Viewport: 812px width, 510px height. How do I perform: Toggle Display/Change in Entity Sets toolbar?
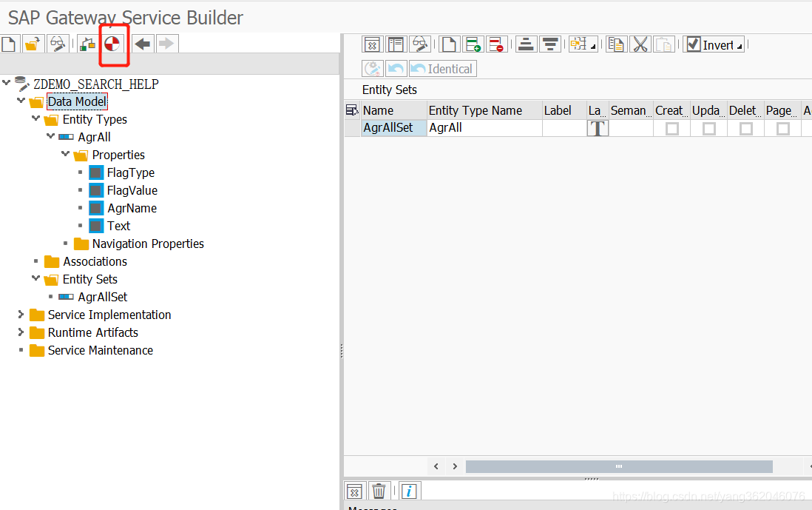419,45
